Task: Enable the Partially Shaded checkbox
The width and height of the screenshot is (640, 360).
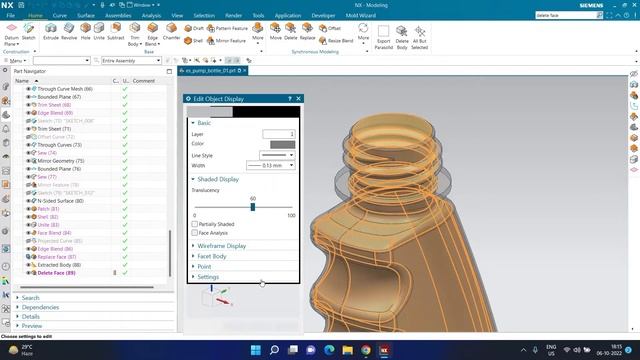Action: tap(195, 224)
